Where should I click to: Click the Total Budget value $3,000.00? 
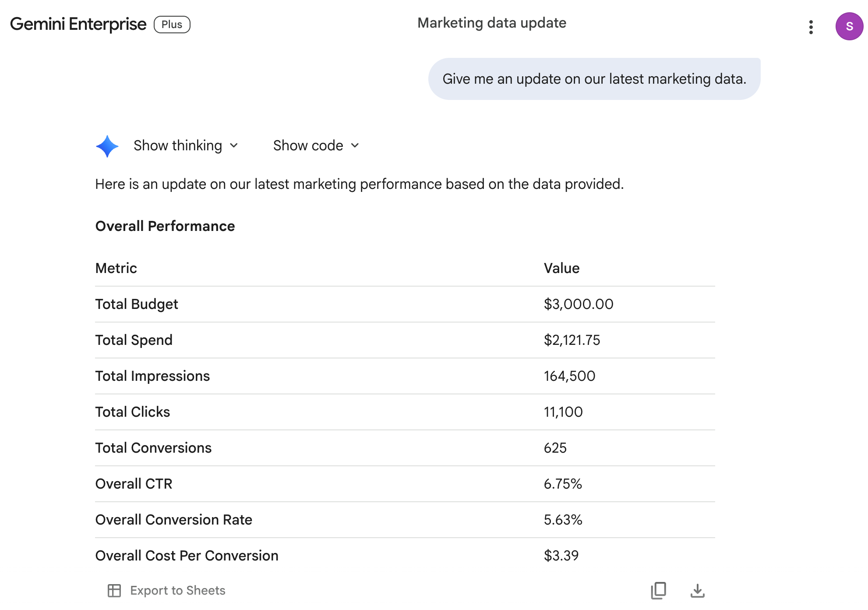click(579, 304)
